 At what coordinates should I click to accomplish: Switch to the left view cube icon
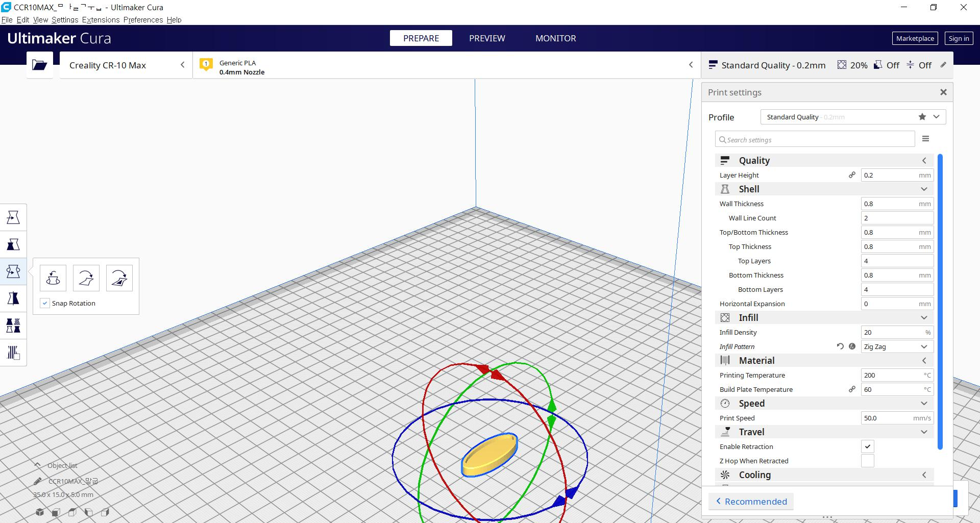coord(89,512)
